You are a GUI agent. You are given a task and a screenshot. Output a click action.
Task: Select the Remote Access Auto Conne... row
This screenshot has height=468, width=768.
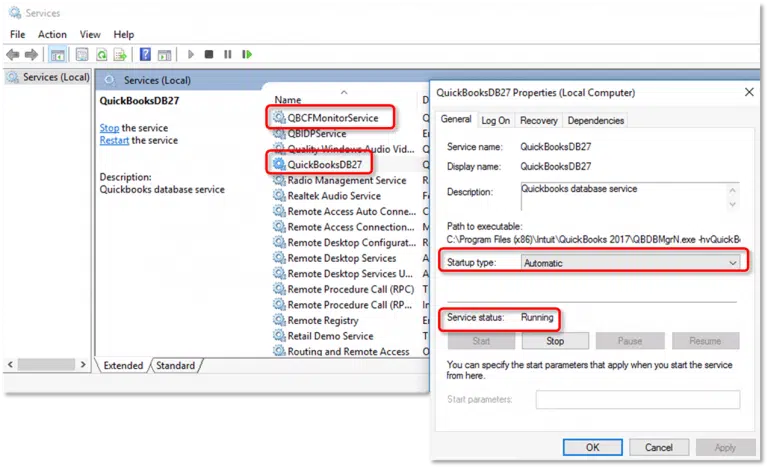click(345, 211)
